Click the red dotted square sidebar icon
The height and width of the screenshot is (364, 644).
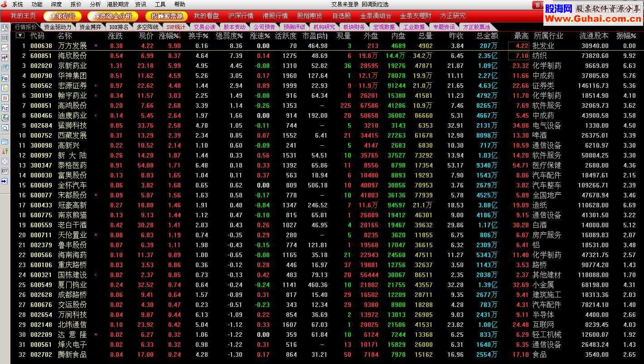tap(5, 161)
